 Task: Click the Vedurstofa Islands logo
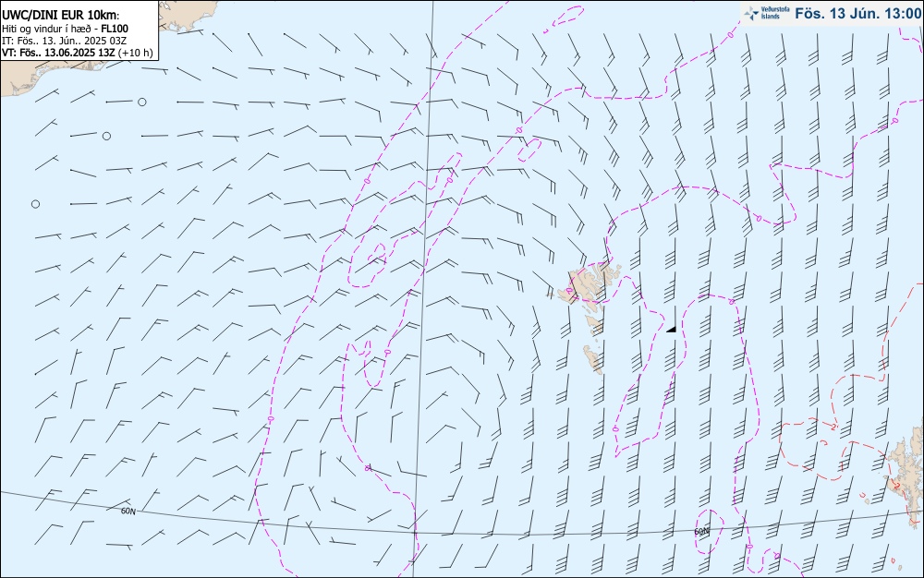[767, 13]
